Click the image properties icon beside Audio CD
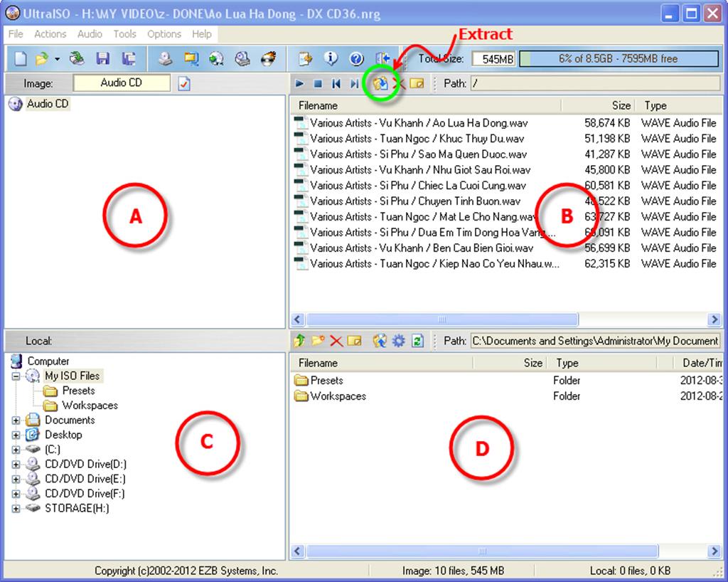 184,84
